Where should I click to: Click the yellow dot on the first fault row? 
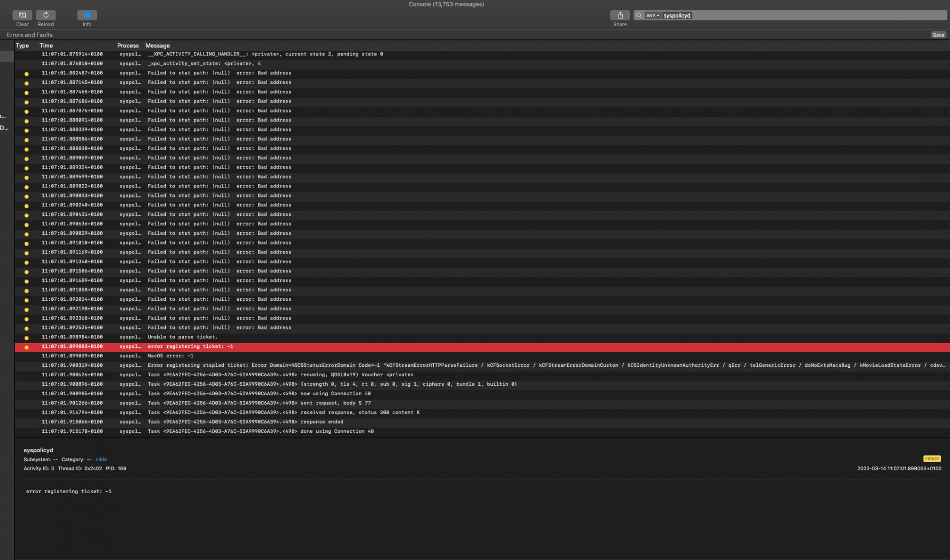(x=26, y=73)
